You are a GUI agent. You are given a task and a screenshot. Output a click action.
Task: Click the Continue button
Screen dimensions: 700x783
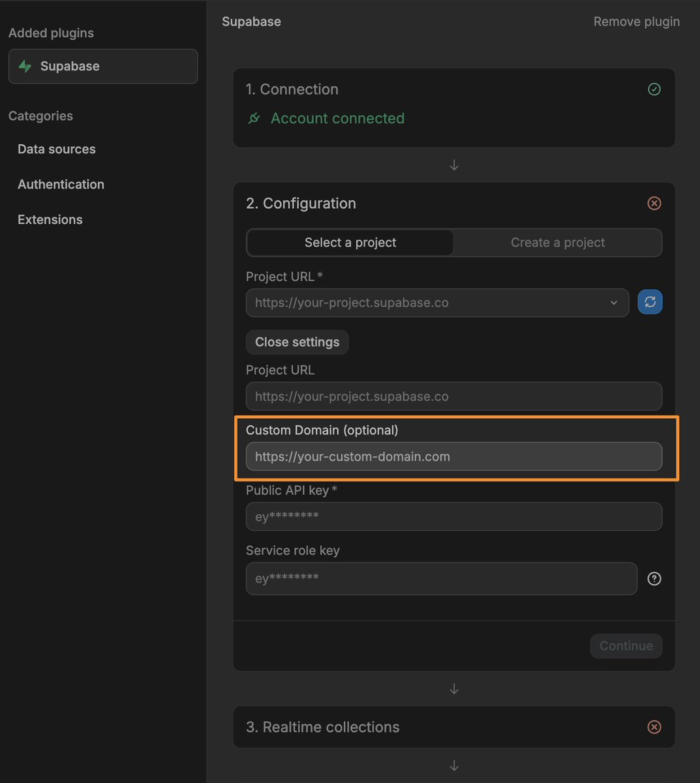coord(626,646)
